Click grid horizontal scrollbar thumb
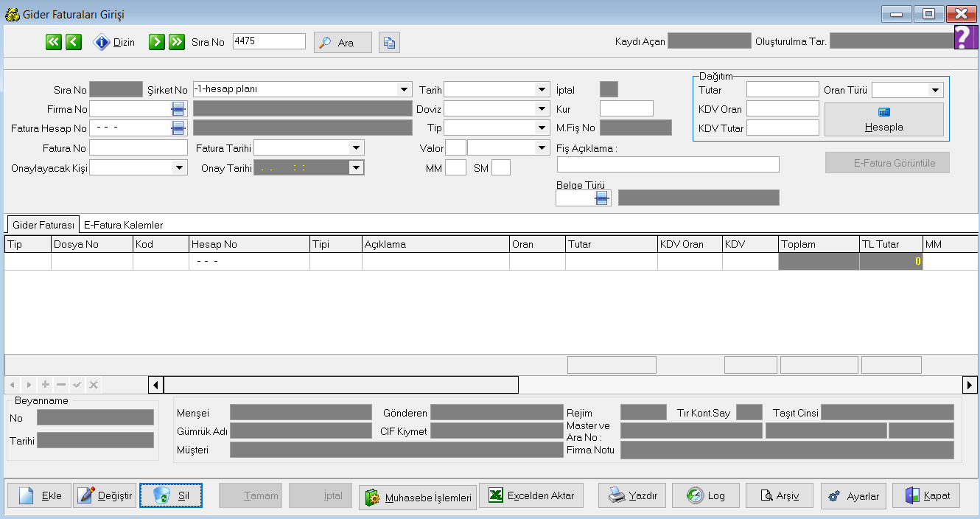980x519 pixels. [341, 385]
